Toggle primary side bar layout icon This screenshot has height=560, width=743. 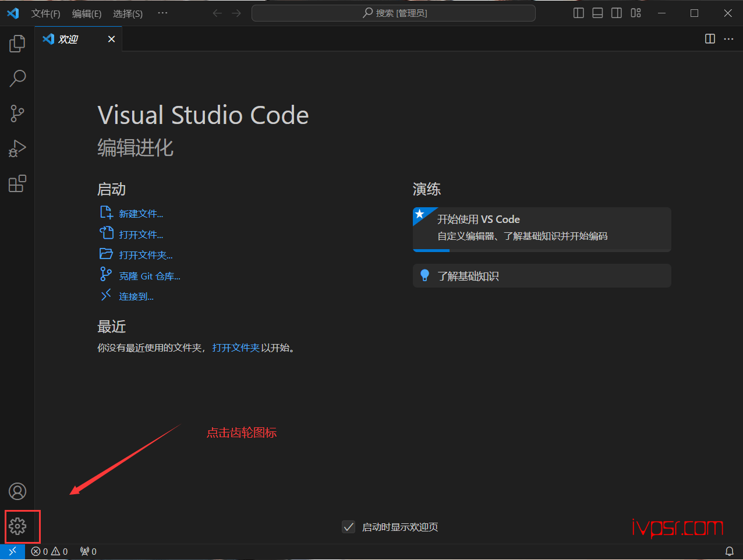click(579, 13)
